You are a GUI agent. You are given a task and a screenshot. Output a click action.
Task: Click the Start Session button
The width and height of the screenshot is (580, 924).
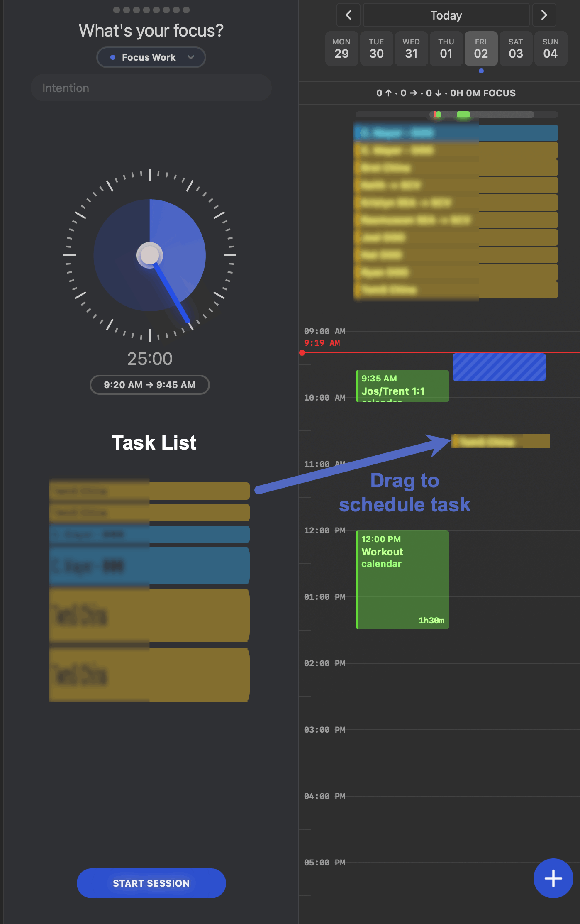coord(151,883)
